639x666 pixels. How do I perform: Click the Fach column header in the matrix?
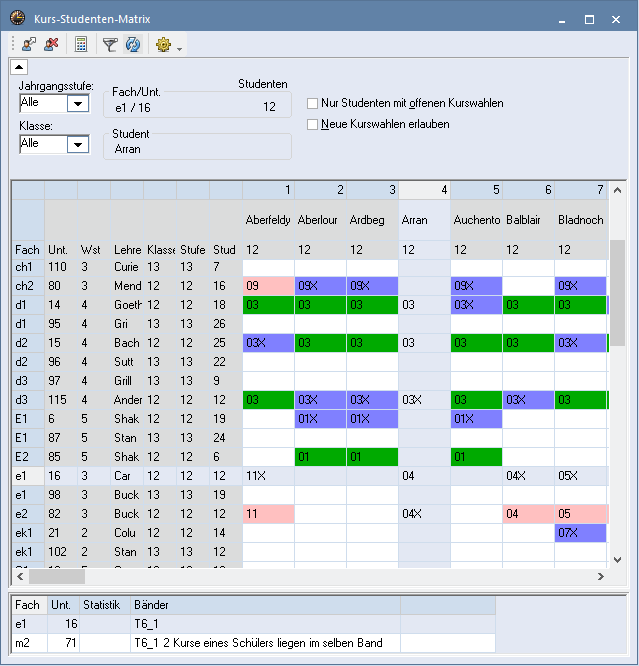pos(28,250)
